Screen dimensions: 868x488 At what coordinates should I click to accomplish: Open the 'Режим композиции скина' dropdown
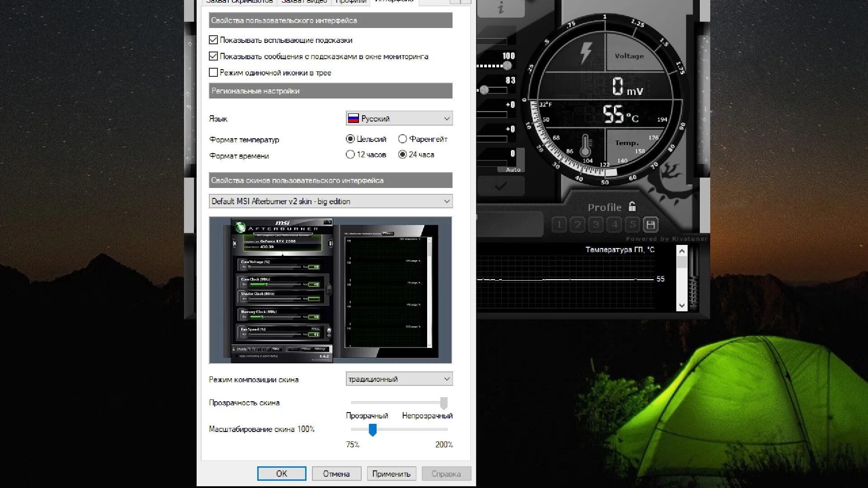[399, 379]
